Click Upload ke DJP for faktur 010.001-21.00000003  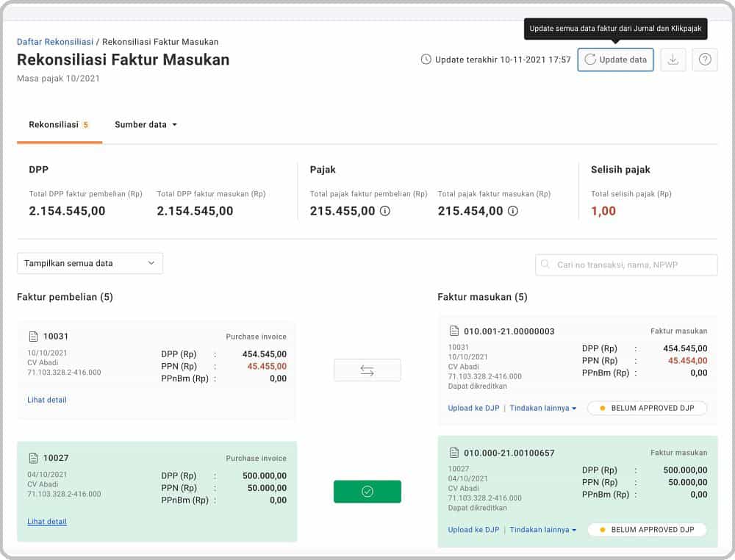coord(473,408)
